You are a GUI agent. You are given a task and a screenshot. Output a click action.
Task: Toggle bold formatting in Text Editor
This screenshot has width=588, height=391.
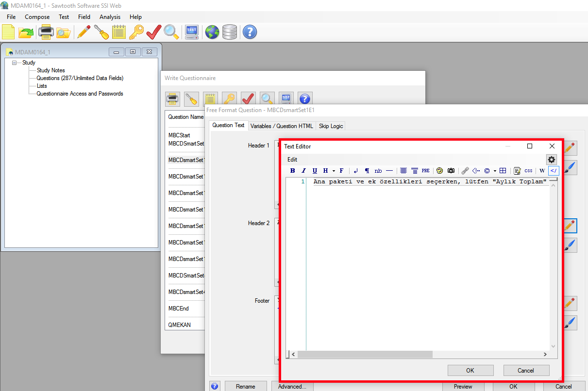point(292,171)
